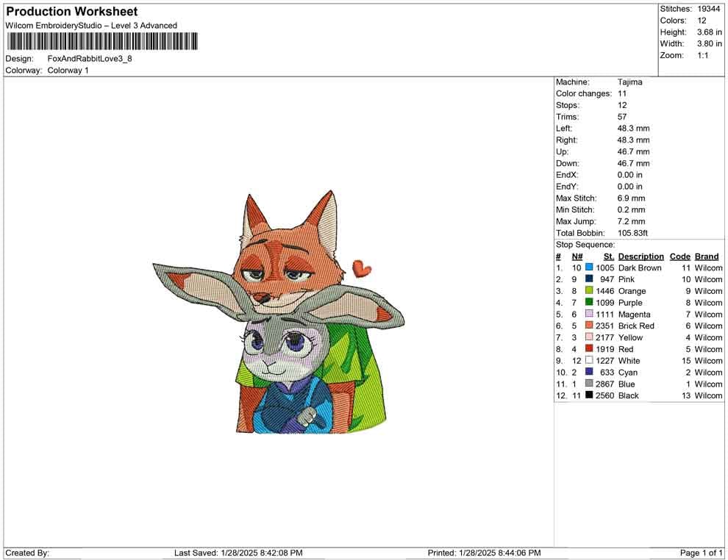728x560 pixels.
Task: Select the Brick Red color swatch
Action: point(589,326)
